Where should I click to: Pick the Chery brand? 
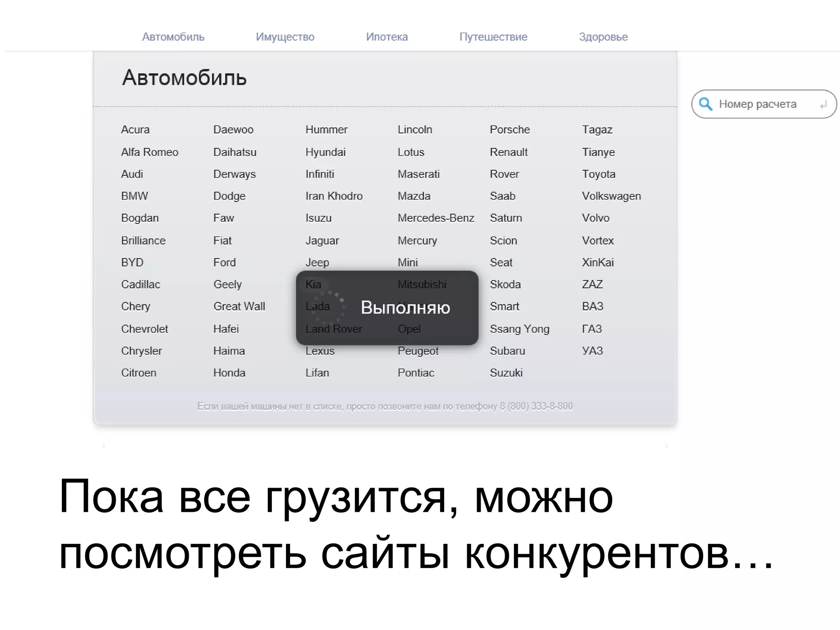(136, 307)
